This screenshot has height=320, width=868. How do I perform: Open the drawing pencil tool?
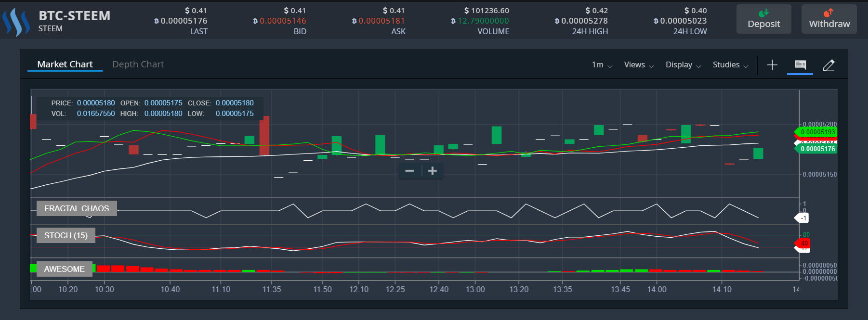click(829, 65)
